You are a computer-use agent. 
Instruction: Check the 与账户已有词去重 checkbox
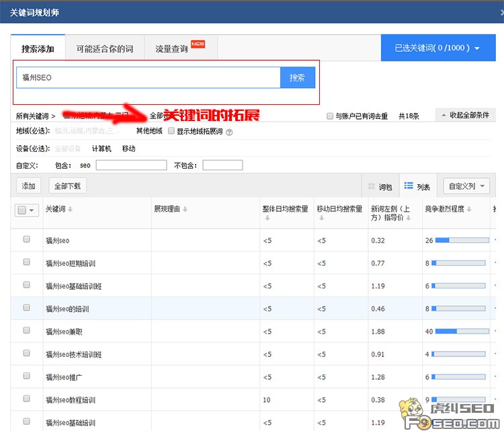click(330, 116)
